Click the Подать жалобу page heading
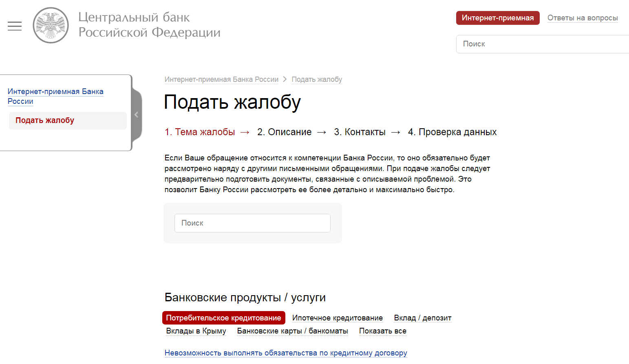The image size is (629, 364). point(232,102)
